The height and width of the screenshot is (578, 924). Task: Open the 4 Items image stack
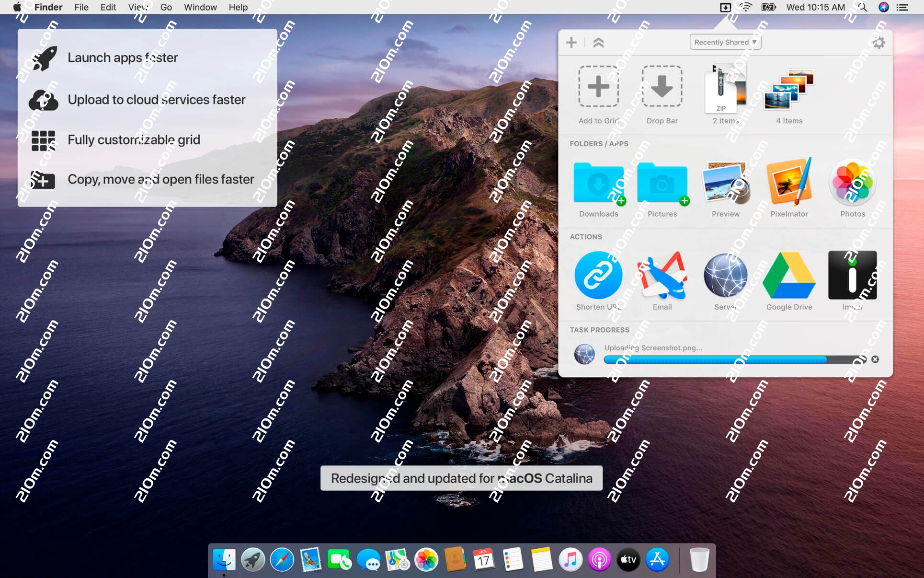789,95
